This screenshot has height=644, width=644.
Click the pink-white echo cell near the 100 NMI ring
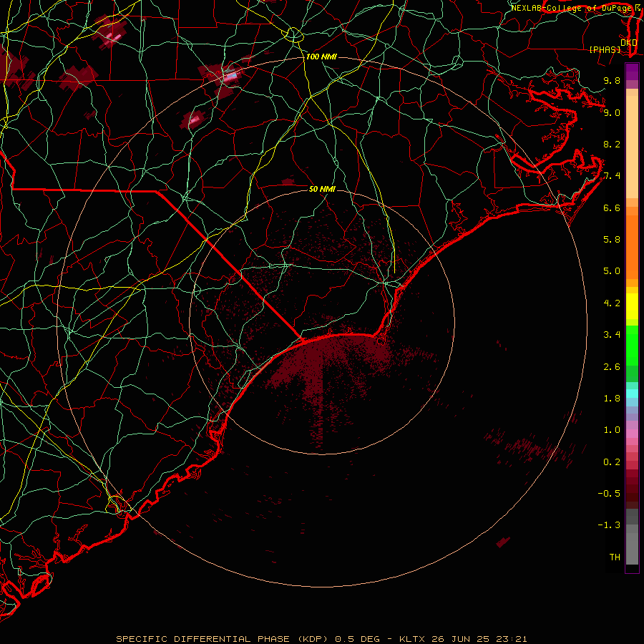[x=230, y=76]
